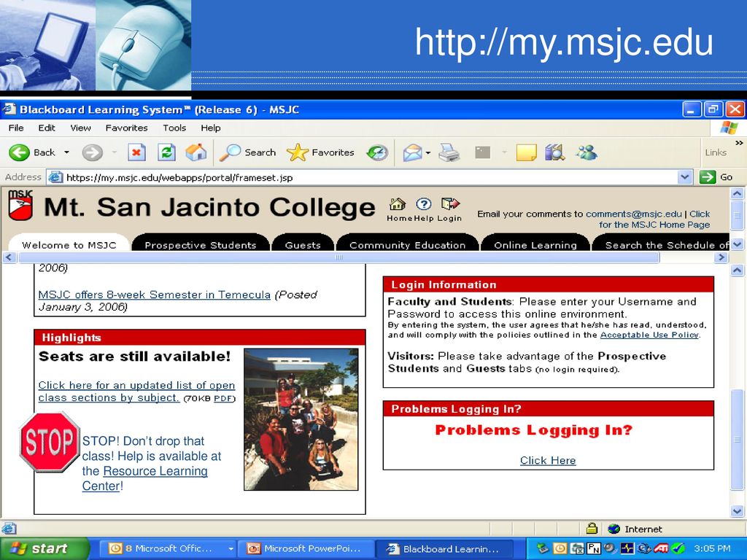Open the Forward button history dropdown arrow

(115, 152)
